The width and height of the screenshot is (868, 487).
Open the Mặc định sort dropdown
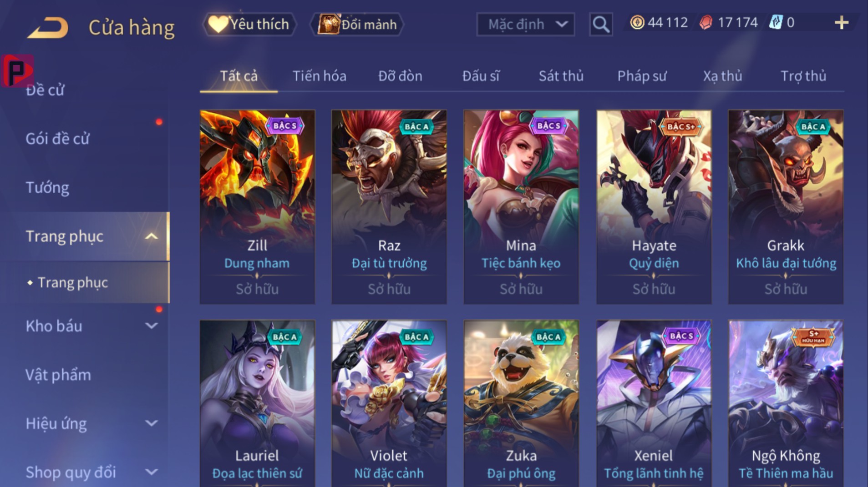526,24
